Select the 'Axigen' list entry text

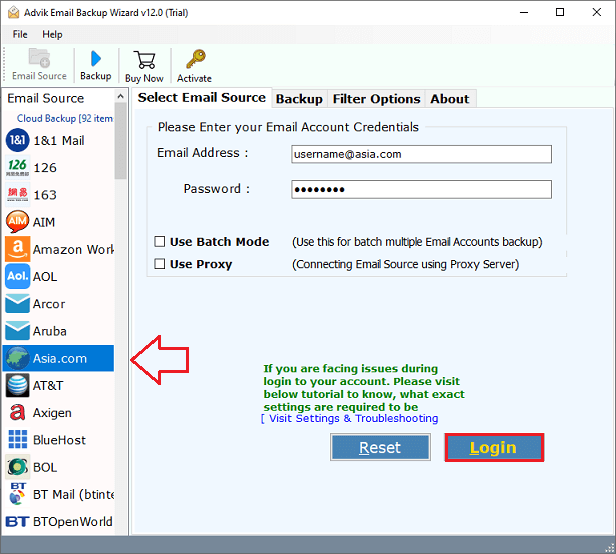52,413
